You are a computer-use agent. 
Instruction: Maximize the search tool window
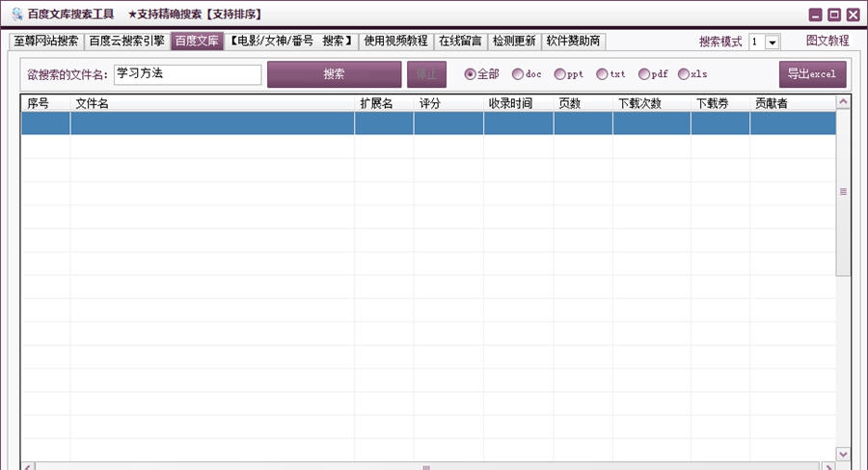click(x=834, y=14)
